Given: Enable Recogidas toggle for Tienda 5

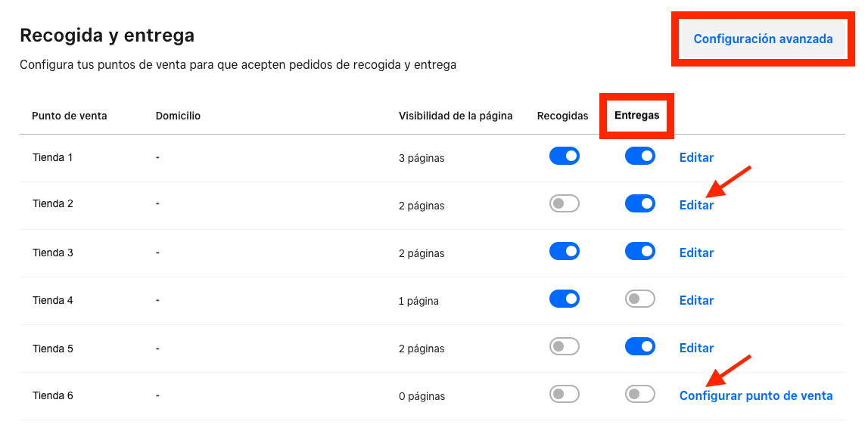Looking at the screenshot, I should [564, 346].
